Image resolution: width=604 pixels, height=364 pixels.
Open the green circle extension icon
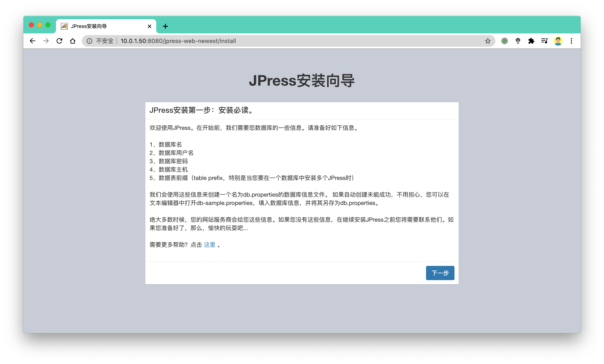tap(504, 41)
